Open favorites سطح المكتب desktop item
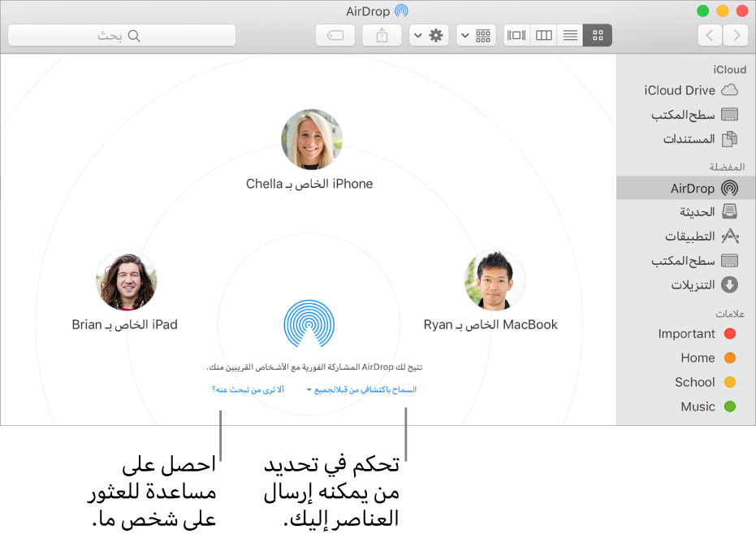The height and width of the screenshot is (534, 756). click(685, 261)
